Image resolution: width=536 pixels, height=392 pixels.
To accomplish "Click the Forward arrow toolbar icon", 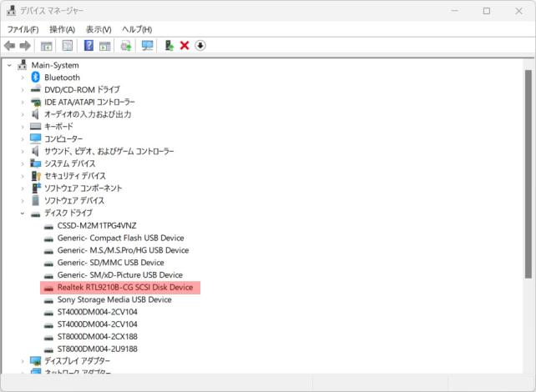I will pos(25,45).
